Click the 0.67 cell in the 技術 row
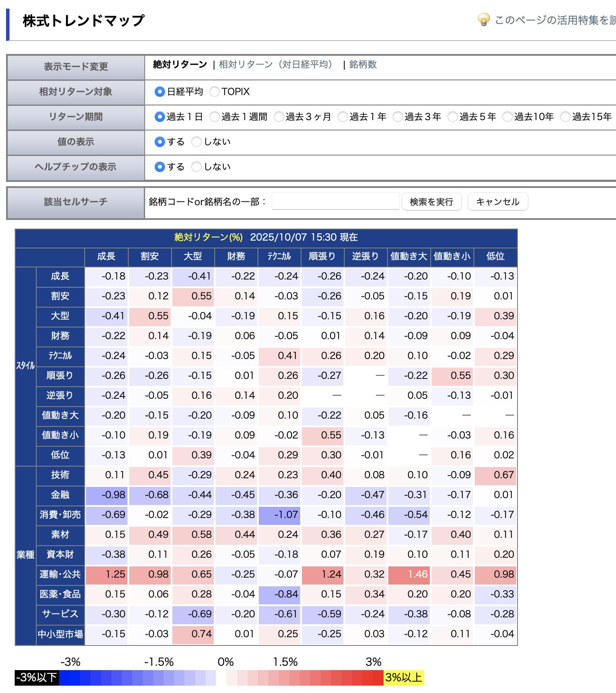The image size is (616, 693). click(495, 475)
